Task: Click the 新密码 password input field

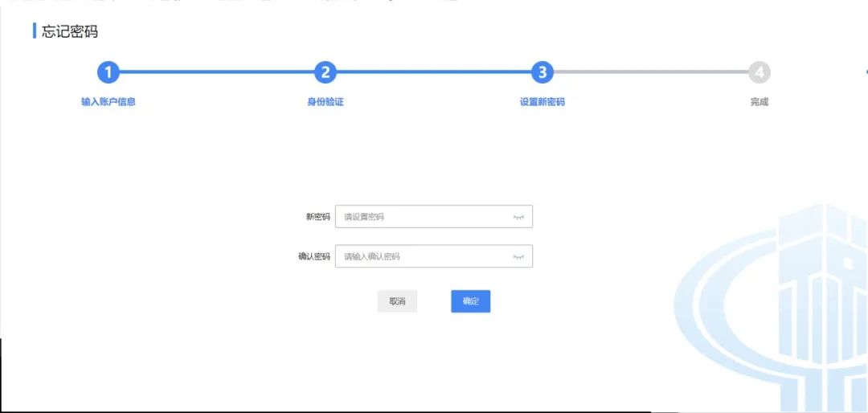Action: [x=433, y=216]
